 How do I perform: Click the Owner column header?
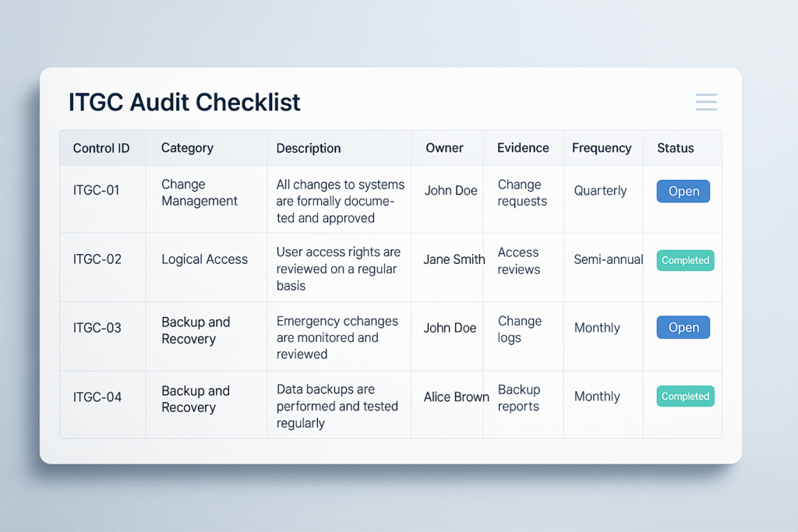444,148
